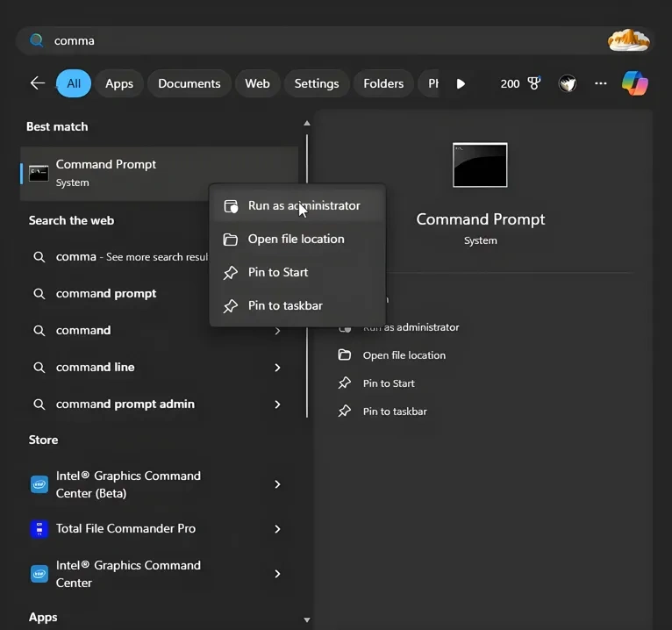Switch to the Settings filter tab
The image size is (672, 630).
point(316,83)
